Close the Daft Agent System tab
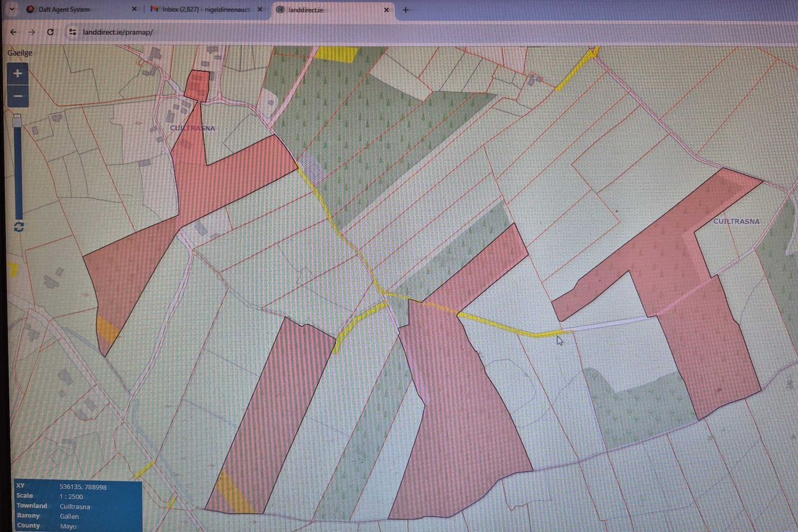 click(134, 9)
